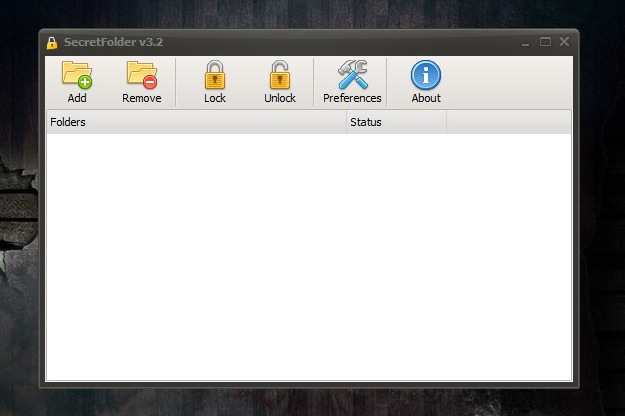Sort by the Status column header
The width and height of the screenshot is (625, 416).
pos(397,122)
